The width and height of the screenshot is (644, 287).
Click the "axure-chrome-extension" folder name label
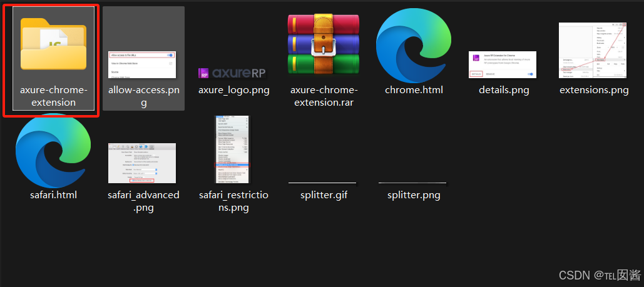coord(53,96)
